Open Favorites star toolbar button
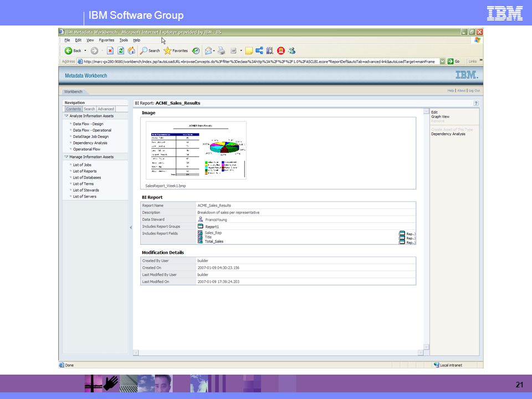The height and width of the screenshot is (399, 532). (x=176, y=50)
